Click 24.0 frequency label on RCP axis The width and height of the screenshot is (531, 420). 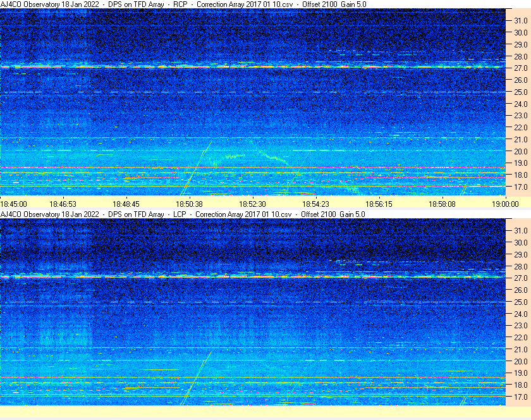point(521,104)
